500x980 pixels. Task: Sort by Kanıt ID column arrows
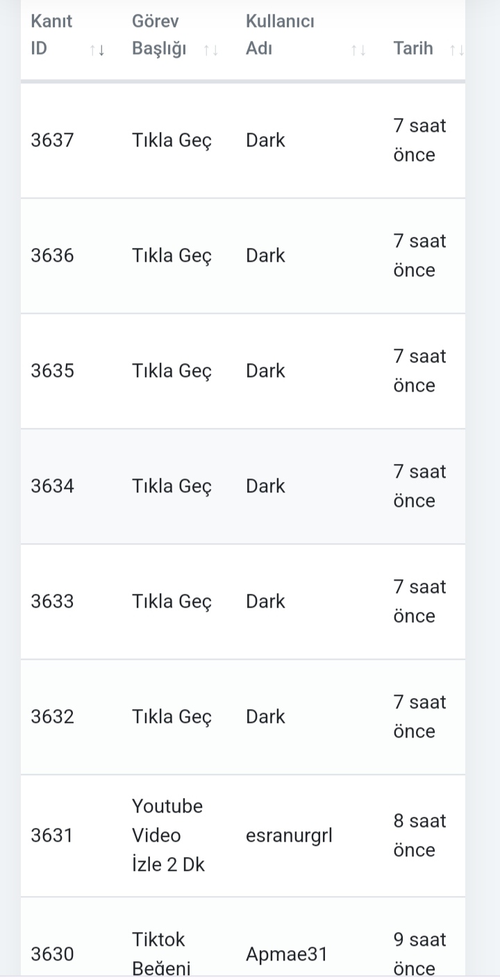(x=97, y=50)
